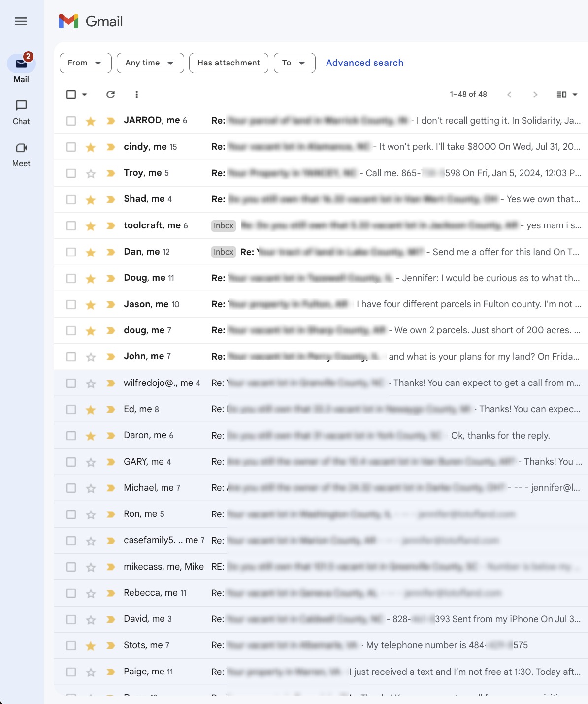Unstar the Stots conversation
The height and width of the screenshot is (704, 588).
coord(91,645)
